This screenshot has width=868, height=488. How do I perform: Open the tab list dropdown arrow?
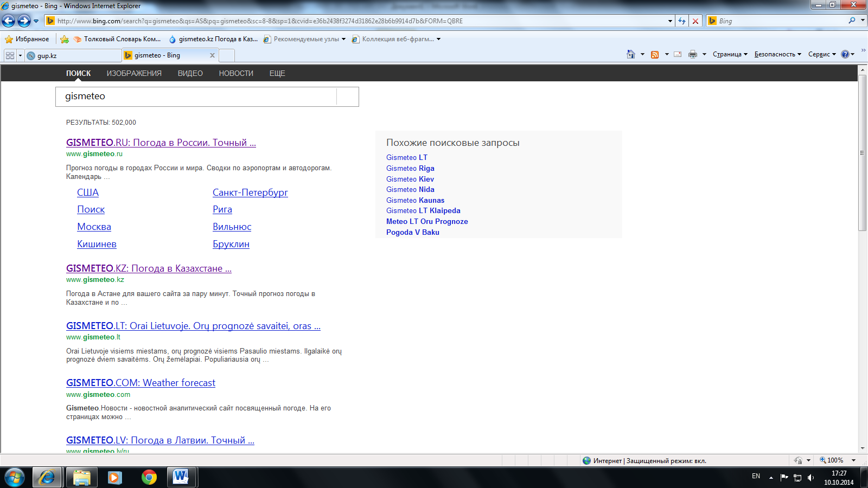[20, 55]
